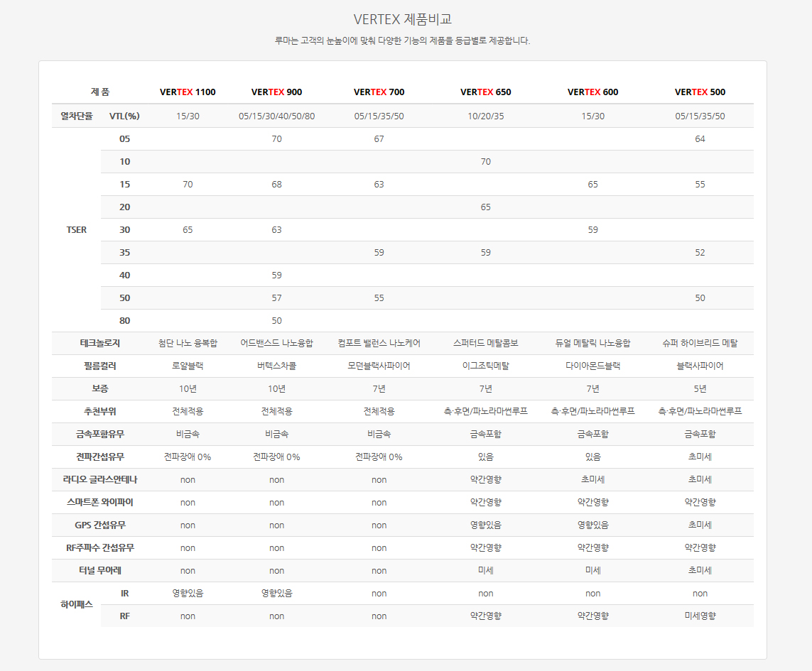Click the '하이패스' row group label

coord(77,604)
